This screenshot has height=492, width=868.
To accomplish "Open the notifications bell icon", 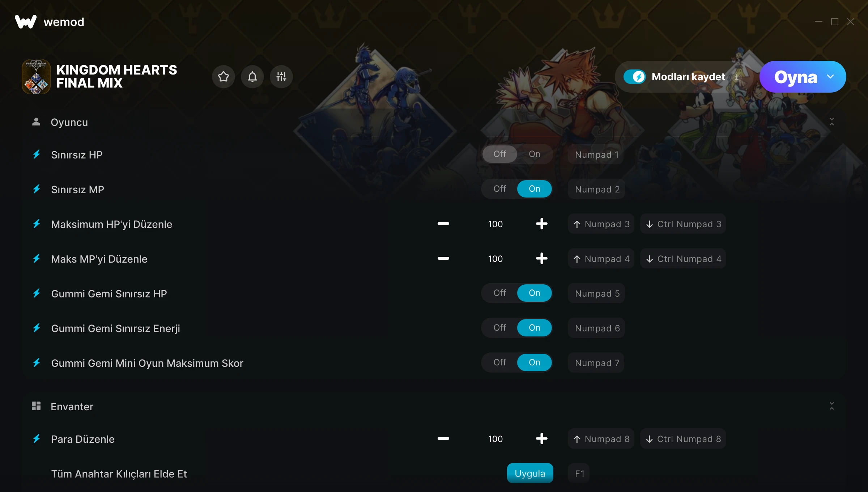I will pyautogui.click(x=252, y=77).
